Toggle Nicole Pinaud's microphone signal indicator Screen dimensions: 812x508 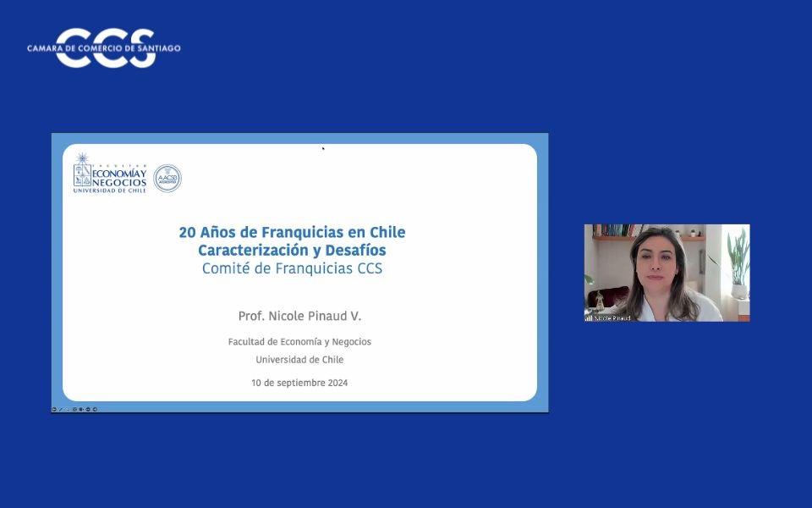click(x=590, y=319)
